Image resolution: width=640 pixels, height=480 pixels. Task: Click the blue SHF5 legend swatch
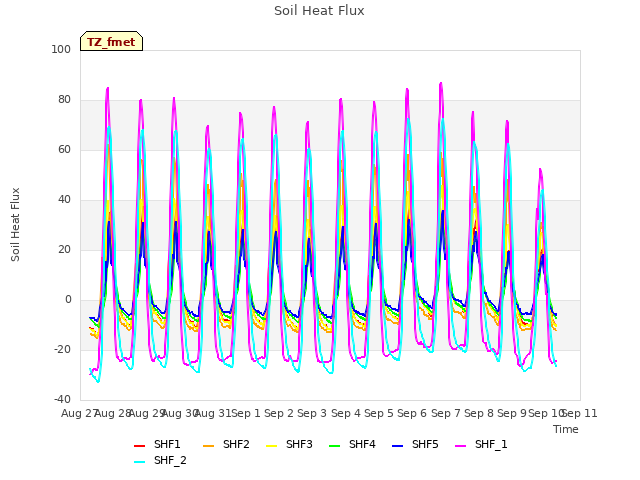[x=398, y=445]
